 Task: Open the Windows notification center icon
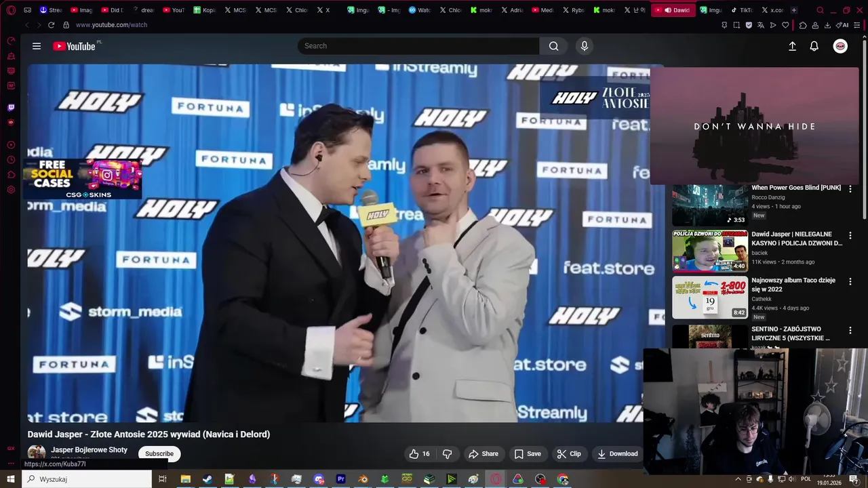pos(854,479)
